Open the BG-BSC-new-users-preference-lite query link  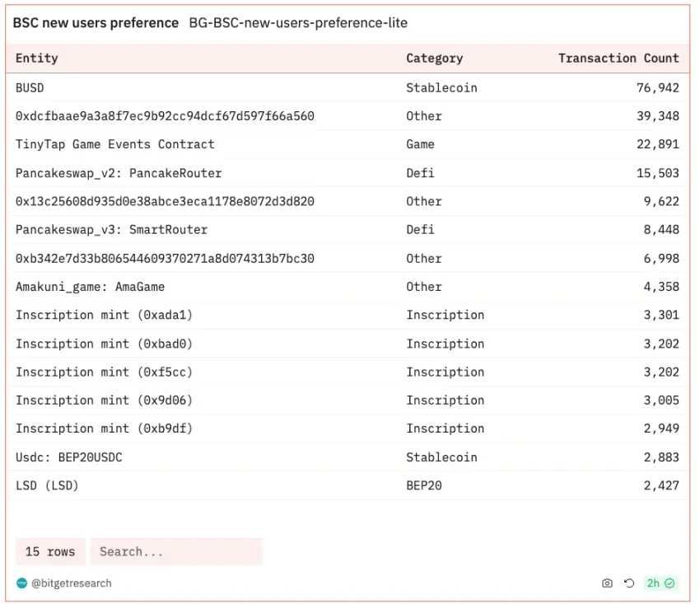coord(298,23)
